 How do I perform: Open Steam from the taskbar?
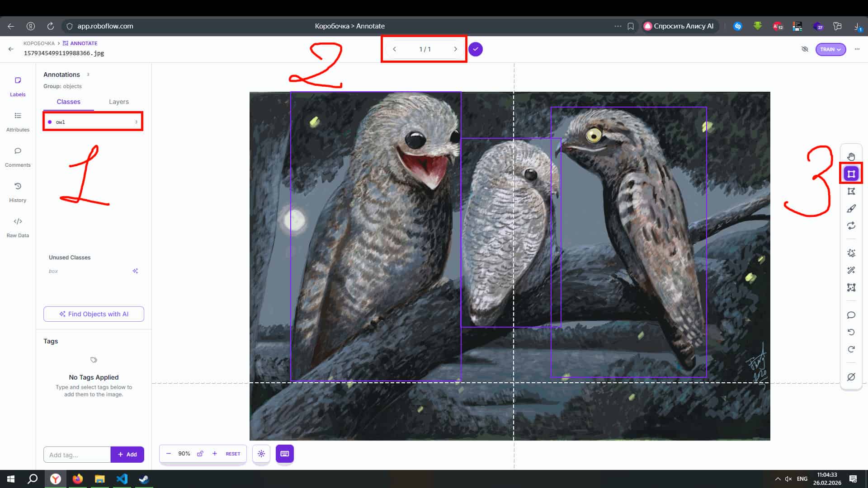coord(144,479)
